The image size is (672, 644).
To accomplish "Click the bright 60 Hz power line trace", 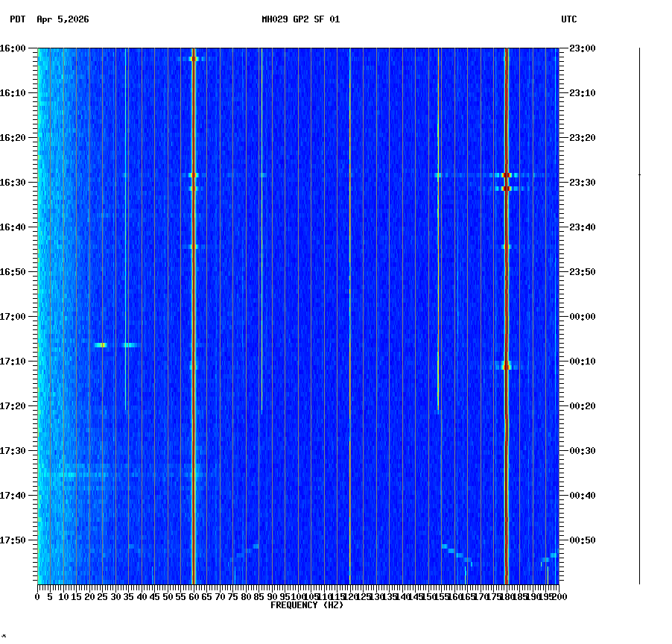I will [x=194, y=298].
